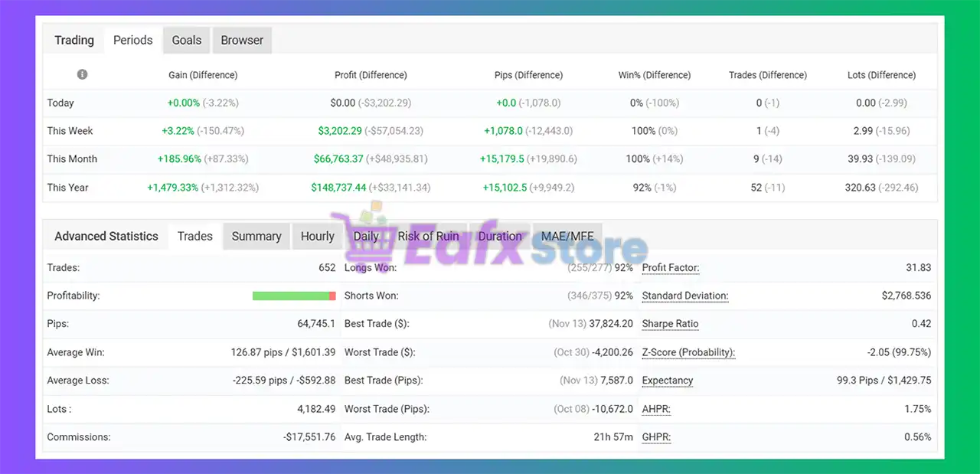Screen dimensions: 980x474
Task: Click the Expectancy label link
Action: (668, 381)
